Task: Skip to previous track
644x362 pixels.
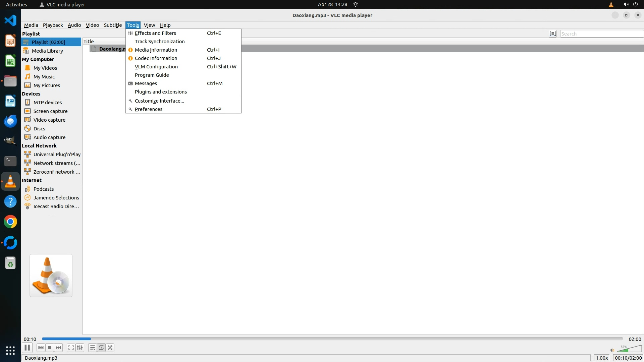Action: pos(41,348)
